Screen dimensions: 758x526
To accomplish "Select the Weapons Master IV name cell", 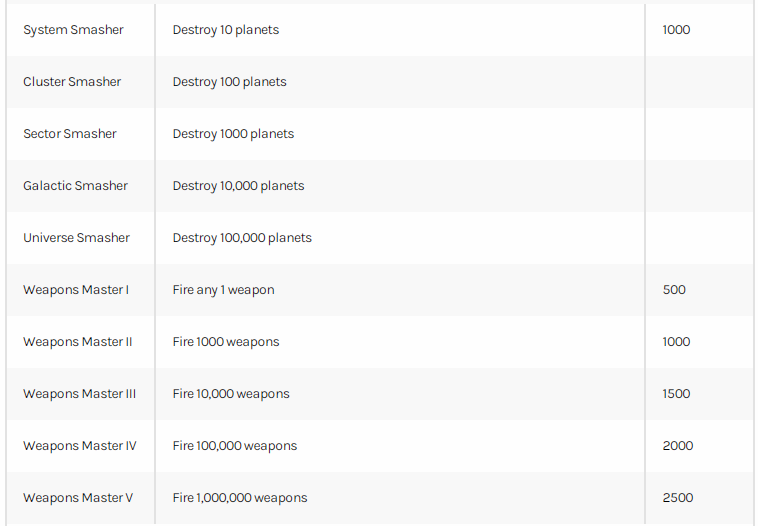I will pyautogui.click(x=80, y=446).
